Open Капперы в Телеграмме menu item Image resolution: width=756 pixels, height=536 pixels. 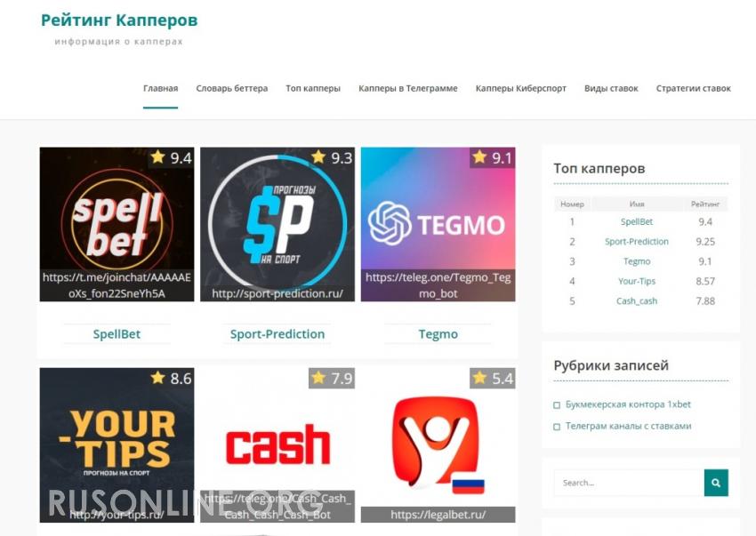click(408, 88)
